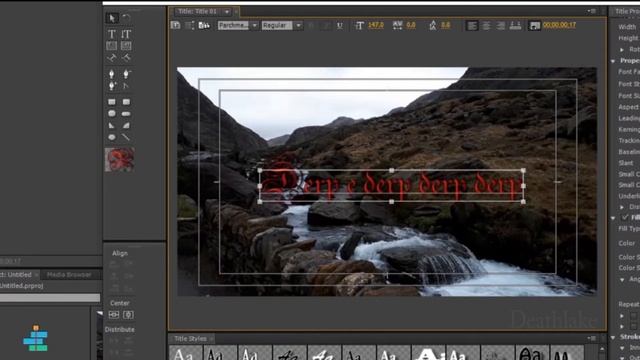Open the Title Styles panel menu
The width and height of the screenshot is (640, 360).
point(591,338)
